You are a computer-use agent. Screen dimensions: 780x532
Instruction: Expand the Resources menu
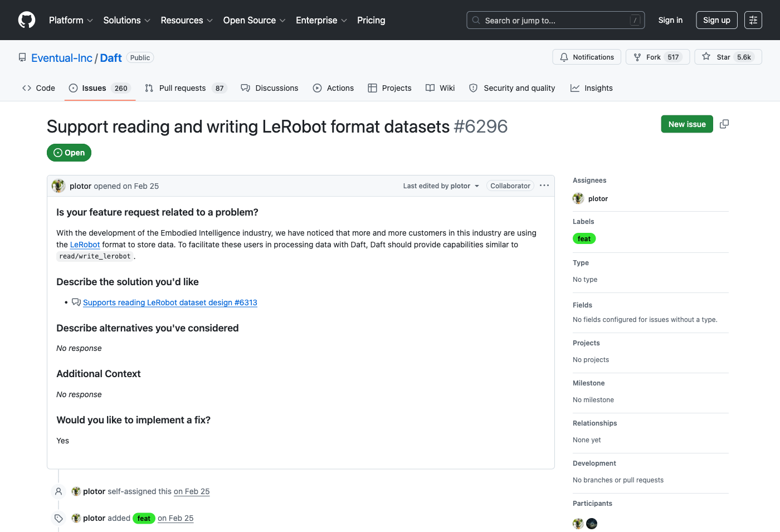[x=187, y=20]
